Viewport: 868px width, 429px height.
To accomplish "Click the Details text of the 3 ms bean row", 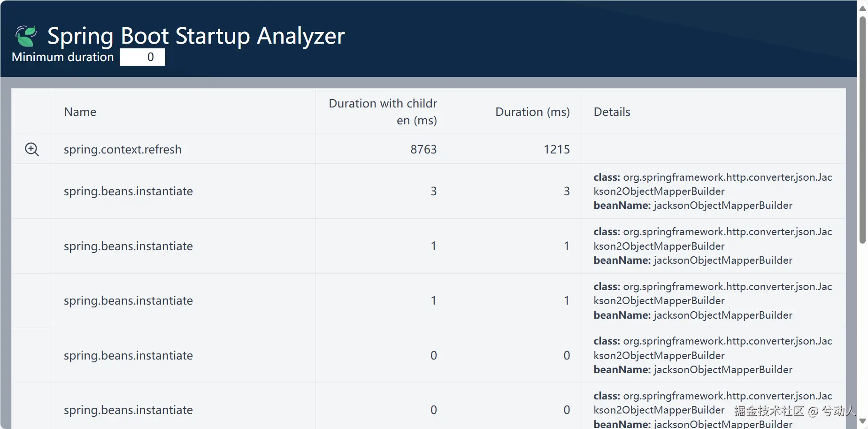I will click(x=712, y=191).
